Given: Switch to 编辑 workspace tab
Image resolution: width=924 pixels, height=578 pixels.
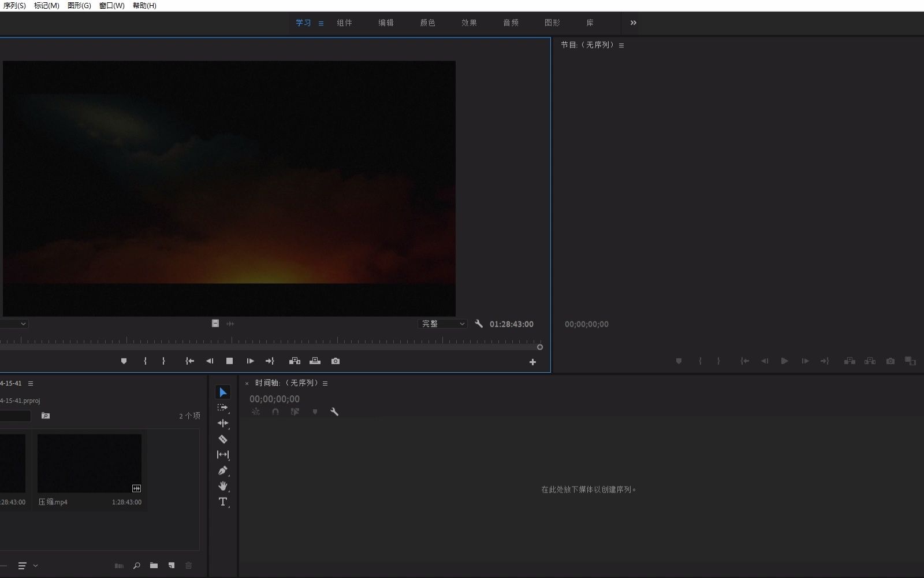Looking at the screenshot, I should click(386, 23).
